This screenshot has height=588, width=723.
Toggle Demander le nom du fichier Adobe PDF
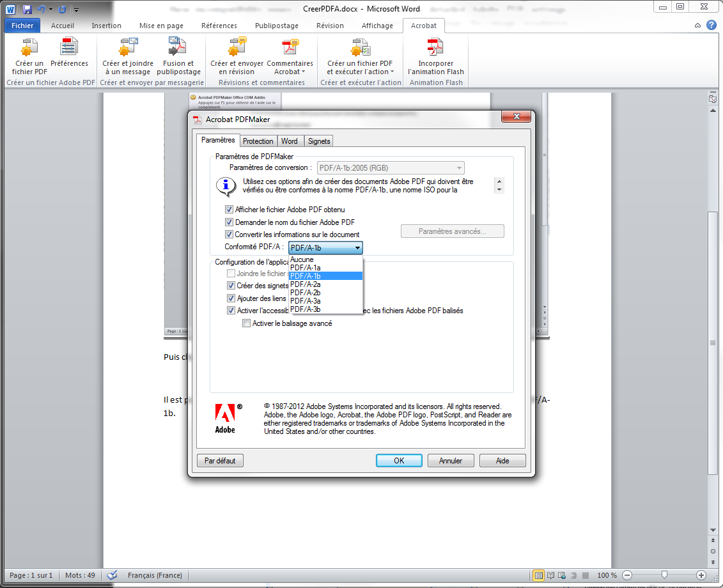[229, 222]
